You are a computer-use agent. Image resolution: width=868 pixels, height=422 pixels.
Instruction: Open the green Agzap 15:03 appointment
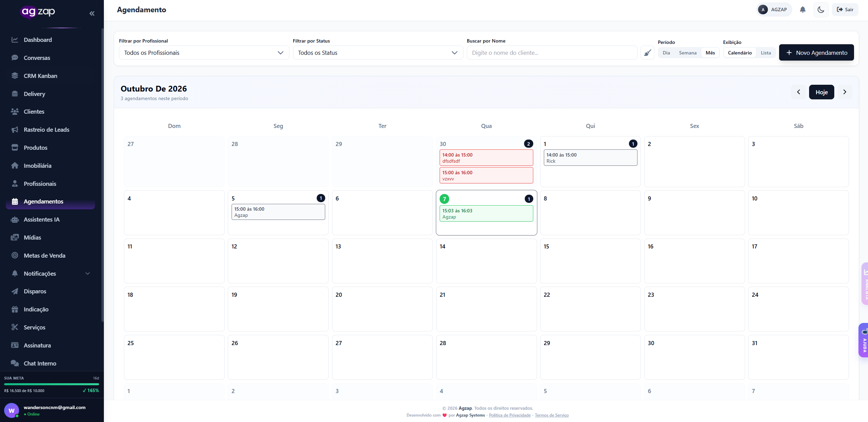click(x=486, y=214)
